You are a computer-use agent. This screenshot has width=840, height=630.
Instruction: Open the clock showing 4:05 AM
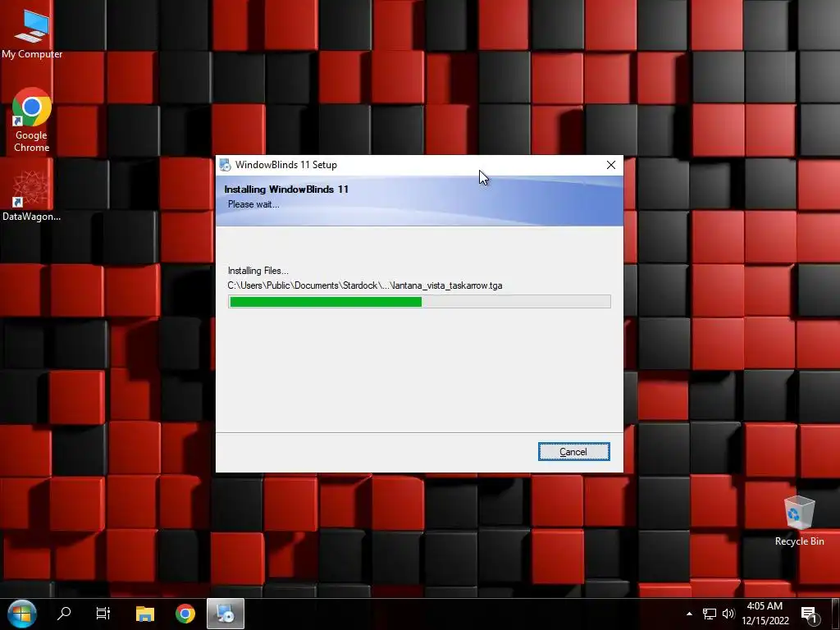pyautogui.click(x=765, y=614)
